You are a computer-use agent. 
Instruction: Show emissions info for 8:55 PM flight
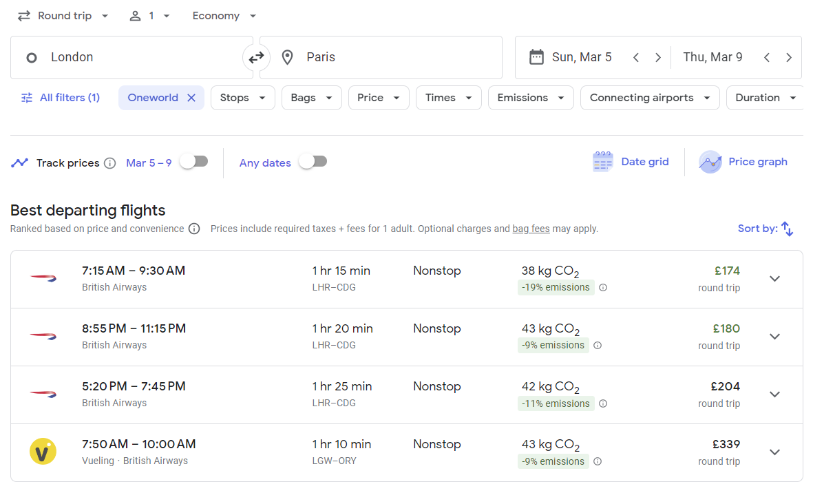[598, 346]
